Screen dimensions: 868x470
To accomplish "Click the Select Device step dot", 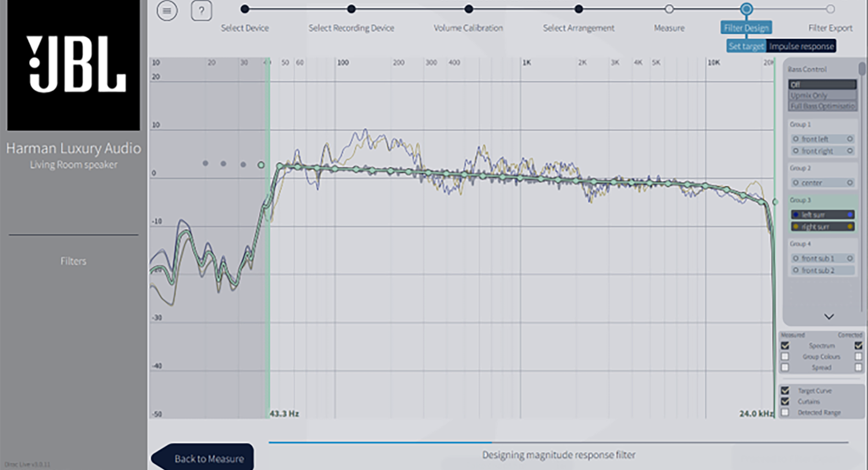I will (x=245, y=9).
